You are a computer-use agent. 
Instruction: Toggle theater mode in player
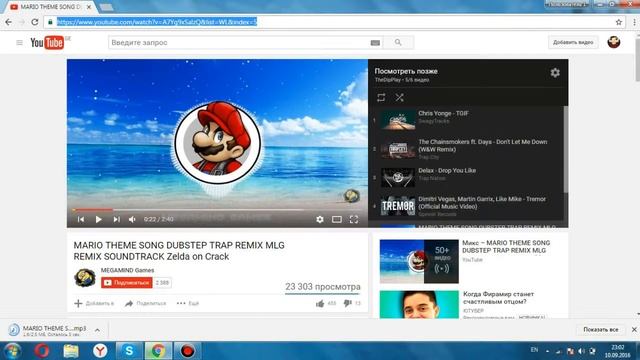point(337,220)
